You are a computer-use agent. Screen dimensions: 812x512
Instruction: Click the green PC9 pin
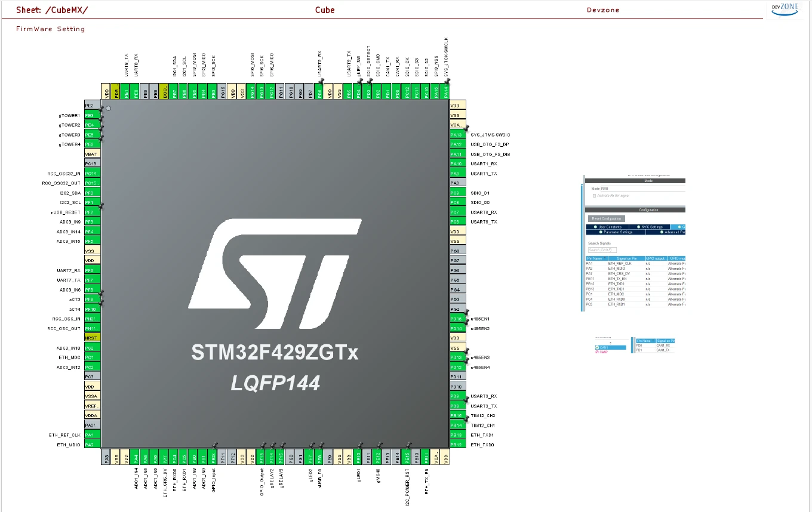pos(457,193)
